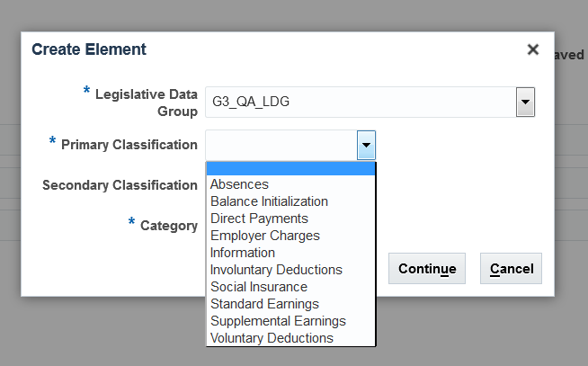Screen dimensions: 588x366
Task: Pick Voluntary Deductions classification
Action: click(272, 338)
